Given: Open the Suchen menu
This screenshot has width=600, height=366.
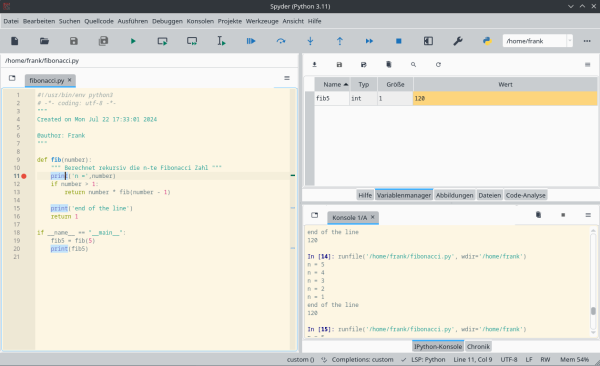Looking at the screenshot, I should [x=70, y=21].
